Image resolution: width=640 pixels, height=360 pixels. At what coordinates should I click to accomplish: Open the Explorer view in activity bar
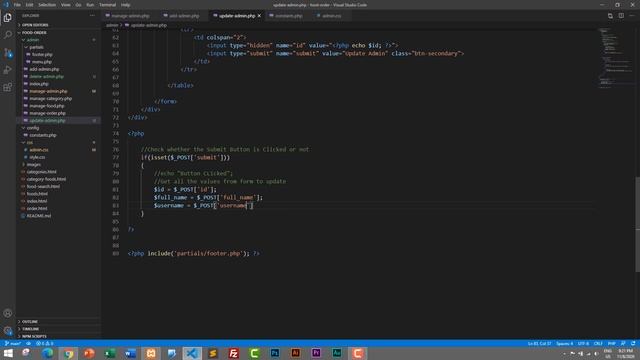[8, 18]
